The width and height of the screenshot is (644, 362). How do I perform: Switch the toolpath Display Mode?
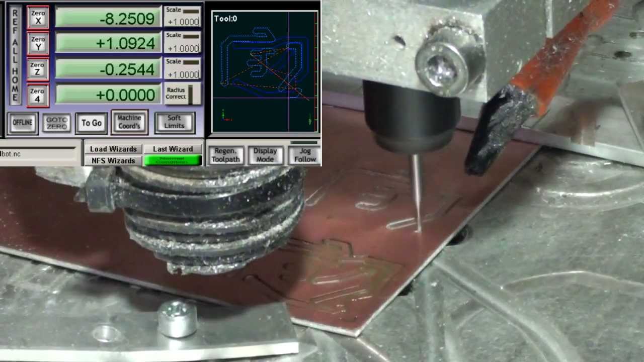pyautogui.click(x=265, y=155)
